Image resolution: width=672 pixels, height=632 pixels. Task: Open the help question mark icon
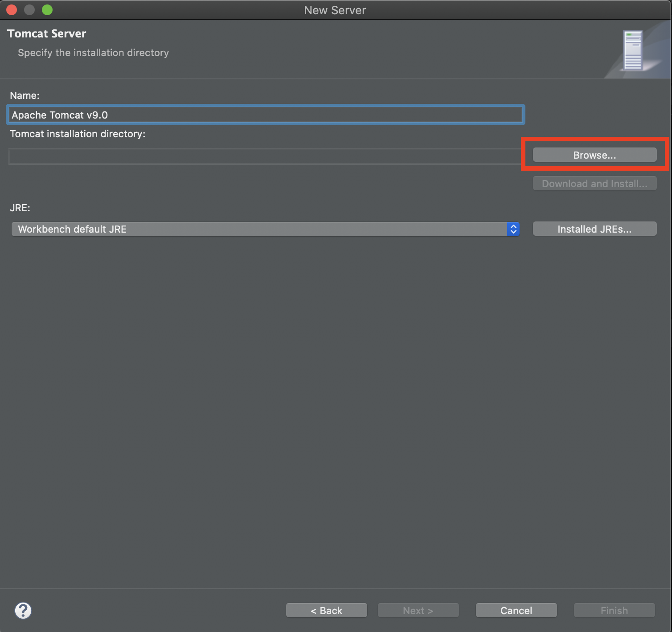(x=23, y=611)
